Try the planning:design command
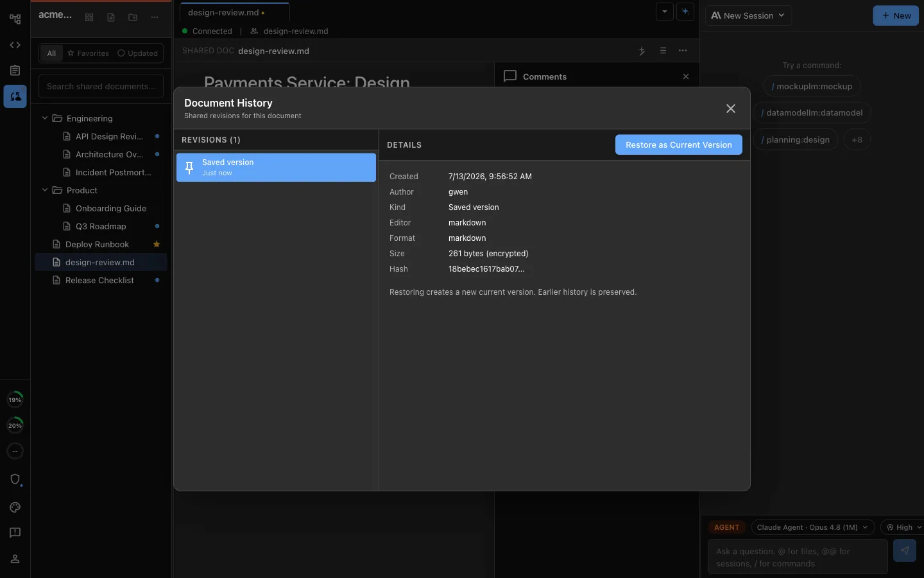The width and height of the screenshot is (924, 578). coord(796,139)
